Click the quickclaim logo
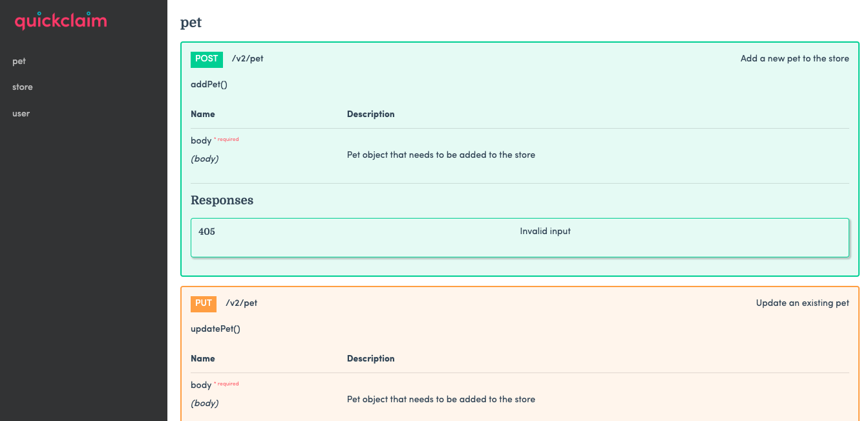868x421 pixels. click(59, 20)
